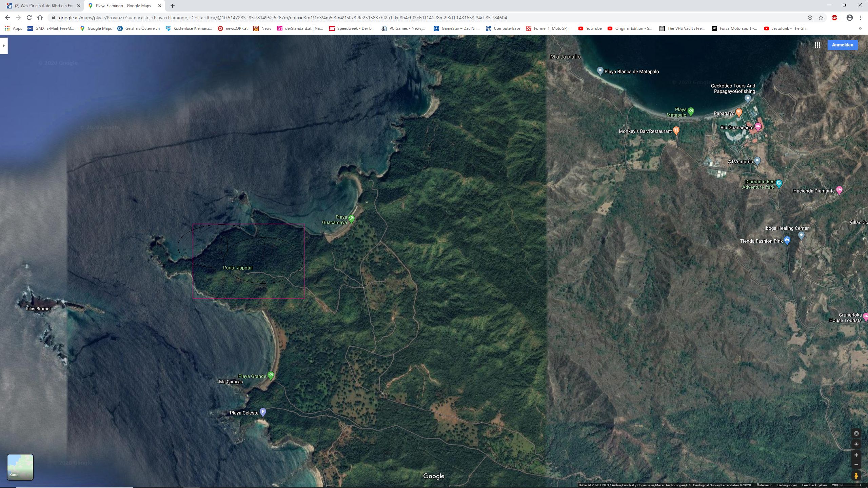Image resolution: width=868 pixels, height=488 pixels.
Task: Click the Riu Guanacaste hotel marker
Action: click(x=758, y=127)
